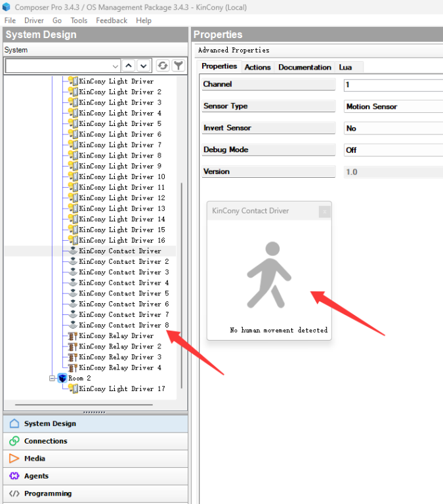Click the Connections link icon
The width and height of the screenshot is (443, 504).
pos(14,441)
